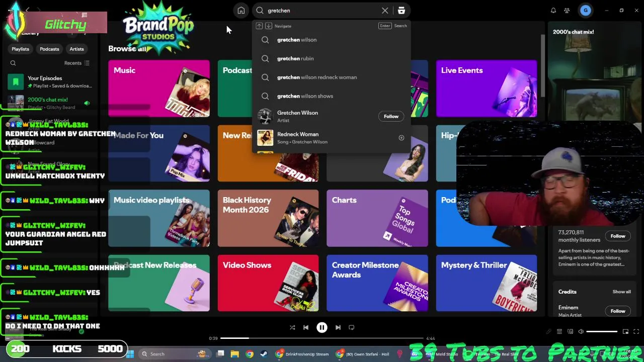Image resolution: width=644 pixels, height=362 pixels.
Task: Skip to the previous track
Action: [x=306, y=327]
